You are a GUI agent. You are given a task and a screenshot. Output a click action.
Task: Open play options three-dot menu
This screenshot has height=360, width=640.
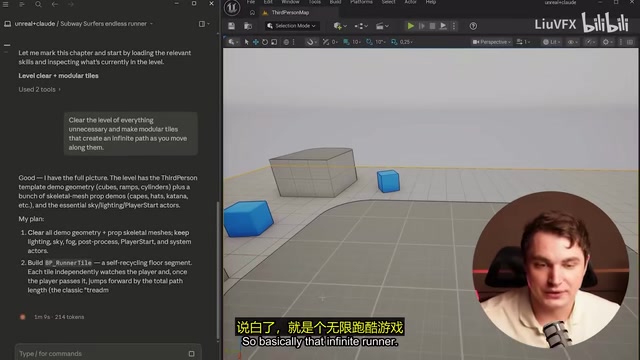tap(454, 26)
